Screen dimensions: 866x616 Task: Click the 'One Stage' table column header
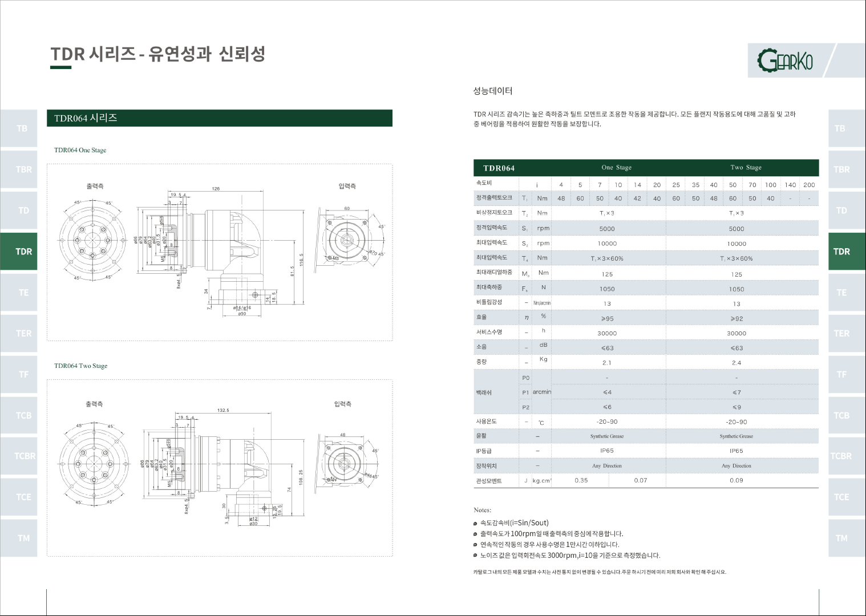click(x=616, y=167)
